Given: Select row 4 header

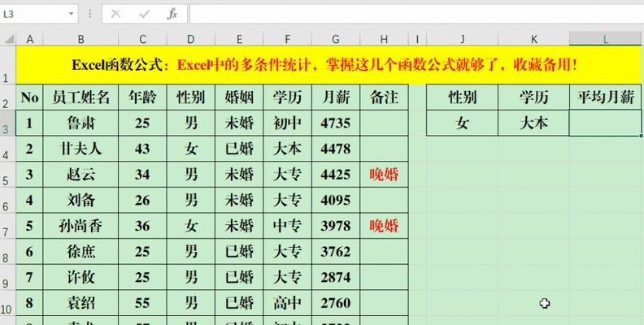Looking at the screenshot, I should 8,149.
